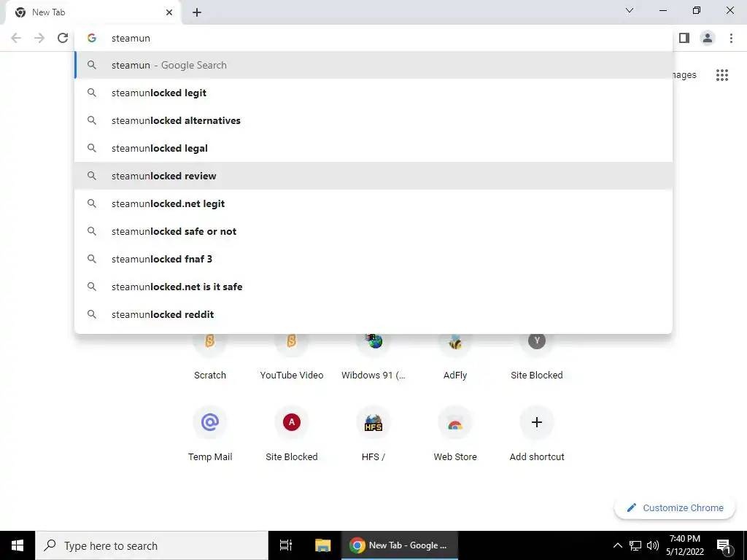The image size is (747, 560).
Task: Open File Explorer from the taskbar
Action: 322,545
